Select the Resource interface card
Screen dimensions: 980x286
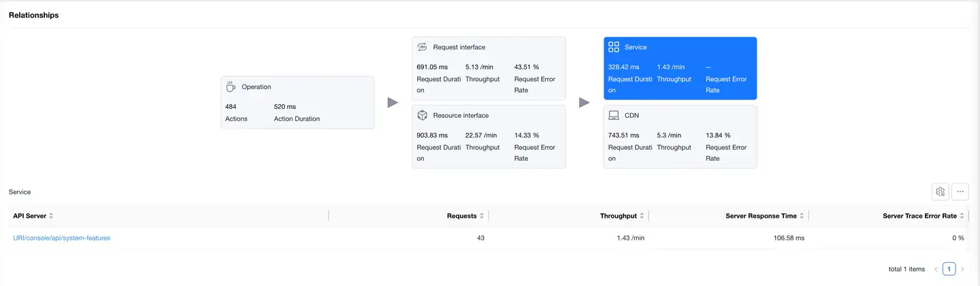[488, 136]
